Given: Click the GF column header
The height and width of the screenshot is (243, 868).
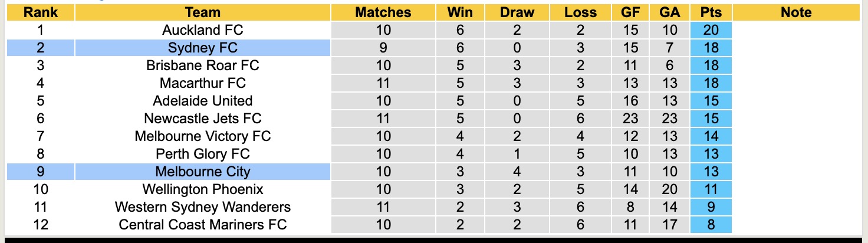Looking at the screenshot, I should (x=630, y=12).
